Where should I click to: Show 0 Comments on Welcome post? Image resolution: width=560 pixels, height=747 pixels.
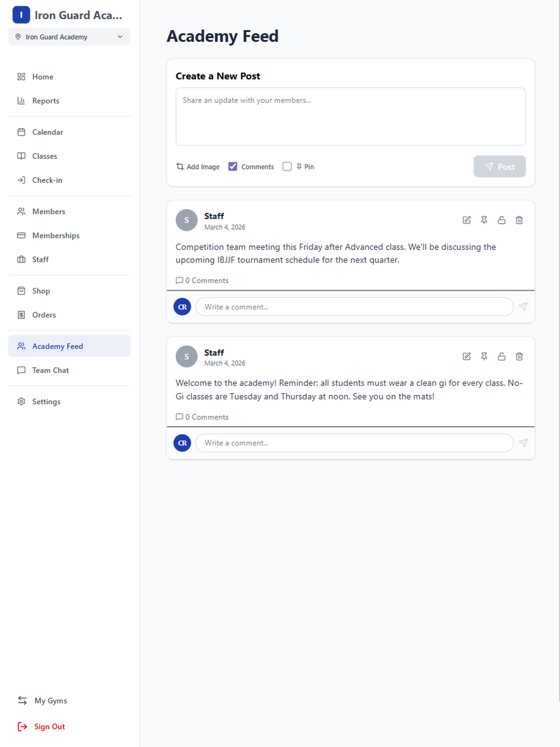[202, 417]
